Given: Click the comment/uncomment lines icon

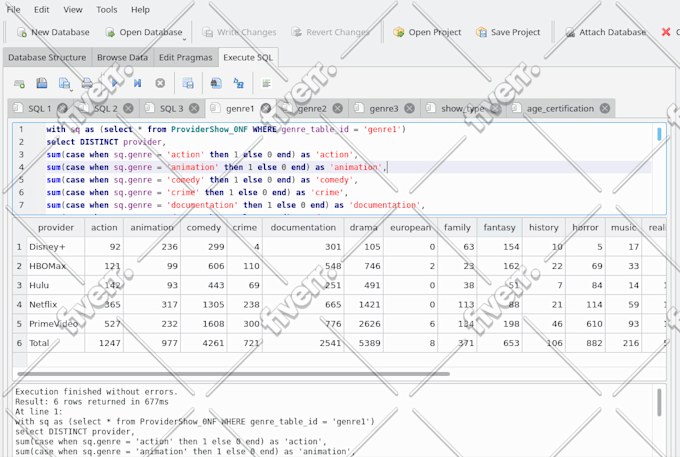Looking at the screenshot, I should [x=266, y=83].
